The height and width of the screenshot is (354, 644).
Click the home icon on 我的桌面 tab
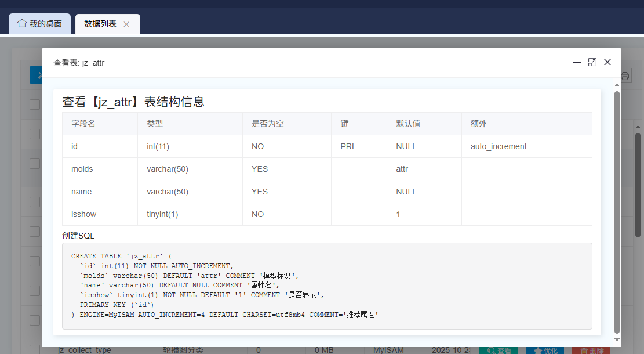(22, 24)
